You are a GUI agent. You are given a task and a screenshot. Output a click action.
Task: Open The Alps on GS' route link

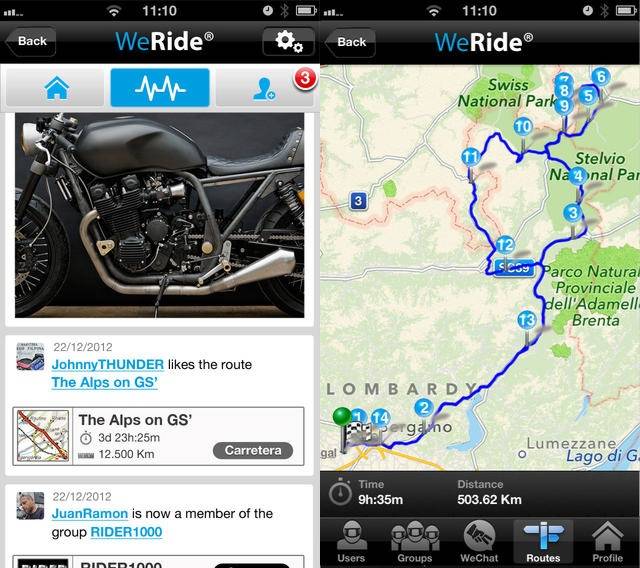pos(104,382)
